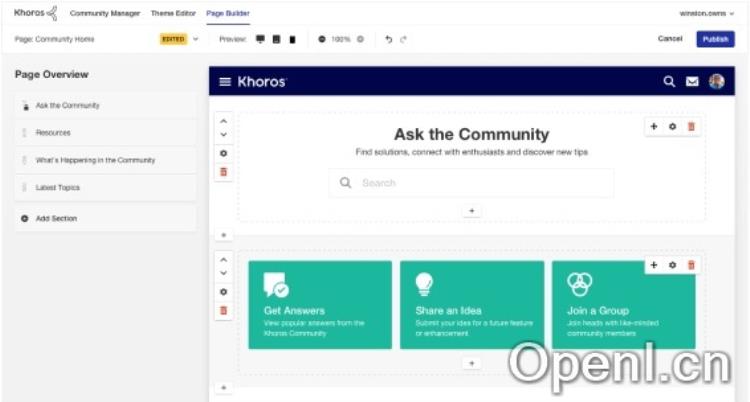Delete the Ask the Community widget
750x402 pixels.
(691, 126)
